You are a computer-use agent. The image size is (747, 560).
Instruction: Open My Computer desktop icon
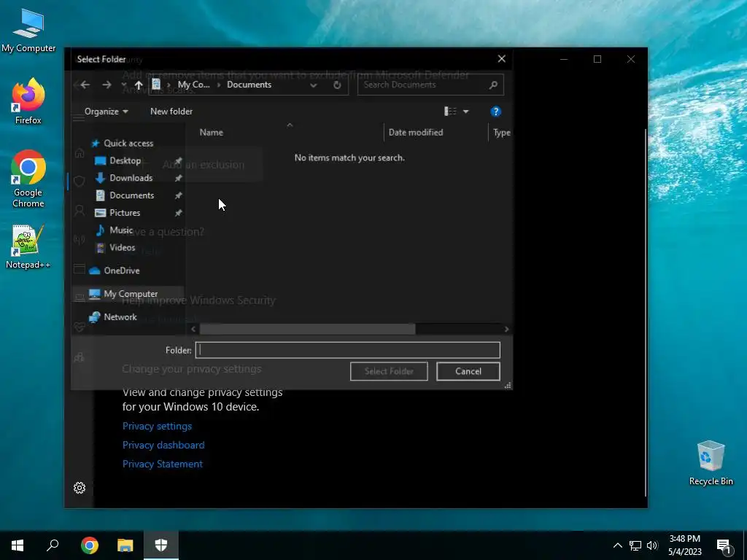click(x=28, y=31)
